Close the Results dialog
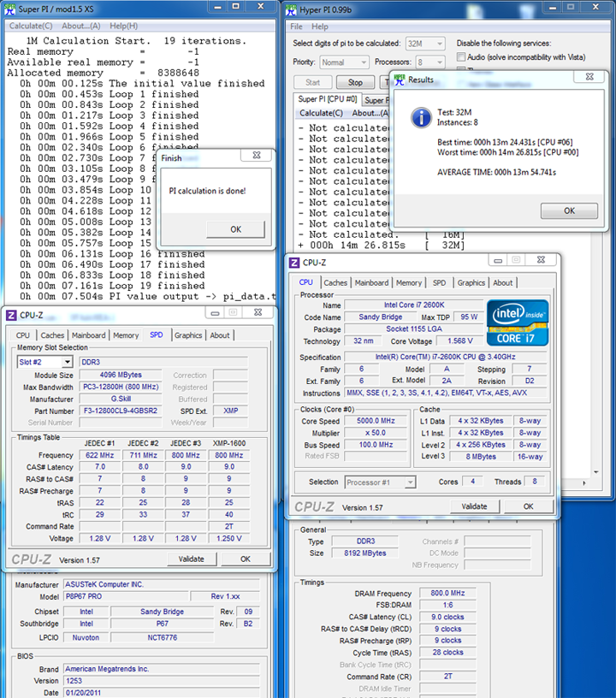This screenshot has height=698, width=616. (x=589, y=77)
